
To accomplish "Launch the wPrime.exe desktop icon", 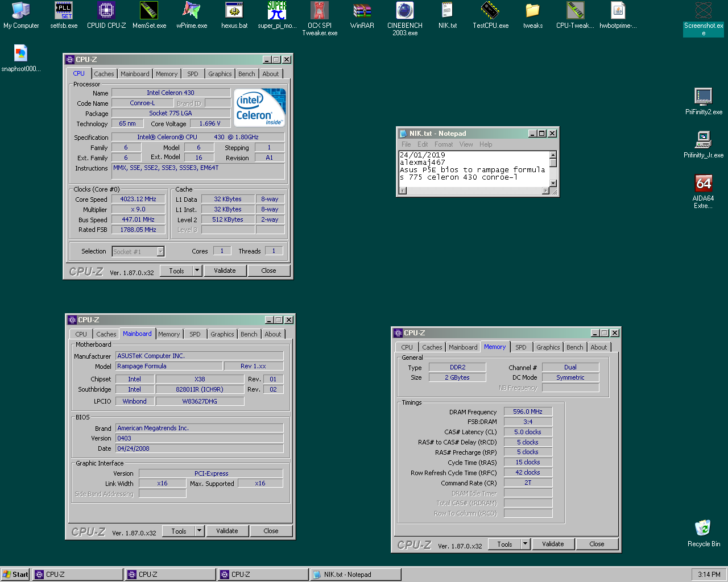I will pyautogui.click(x=192, y=15).
